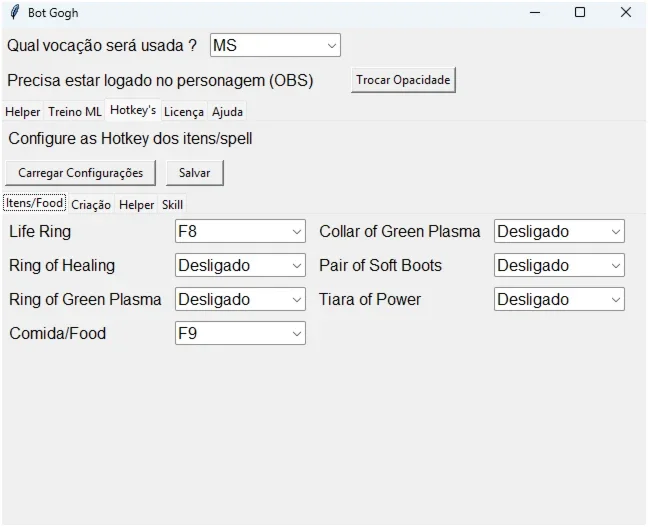Switch to the Criação sub-tab

91,205
